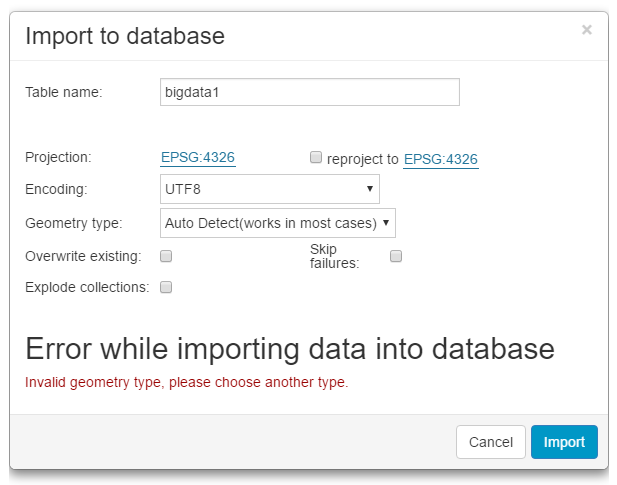Click the 'Invalid geometry type' error message
Viewport: 617px width, 485px height.
[187, 382]
